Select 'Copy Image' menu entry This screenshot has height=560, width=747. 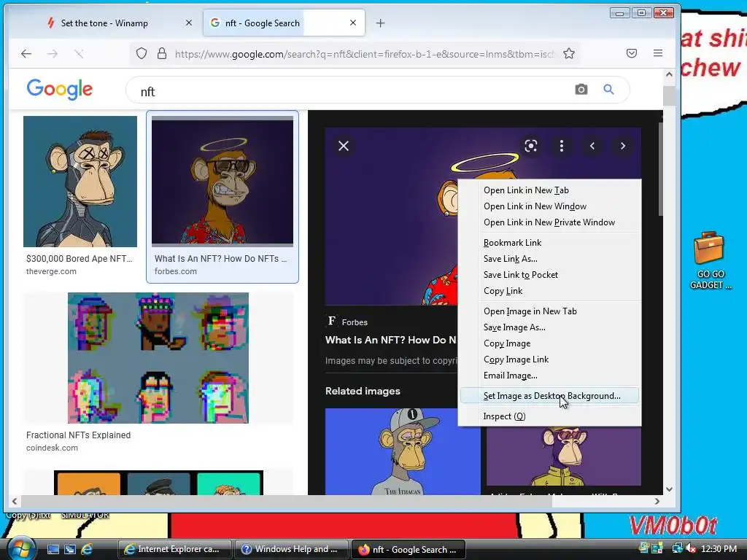(x=549, y=343)
